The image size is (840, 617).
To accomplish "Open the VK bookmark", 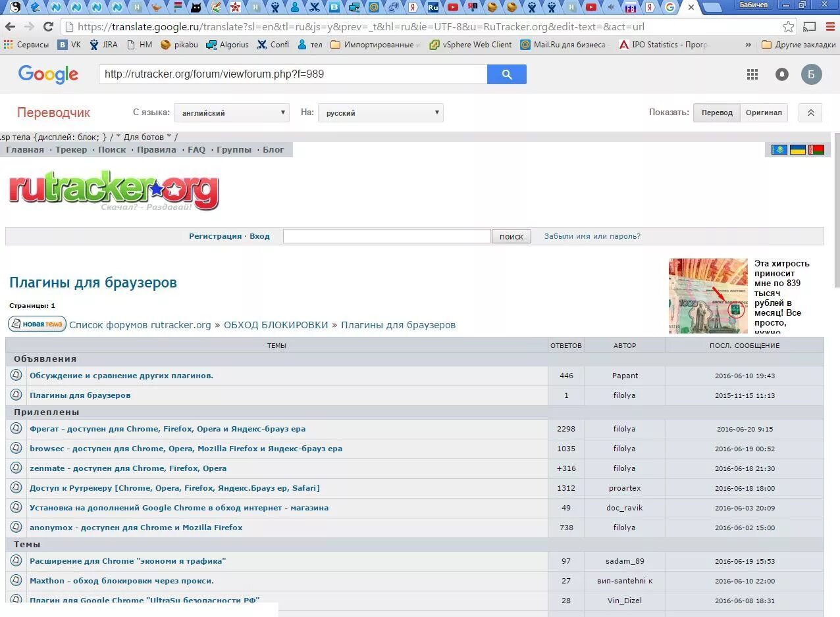I will [69, 45].
